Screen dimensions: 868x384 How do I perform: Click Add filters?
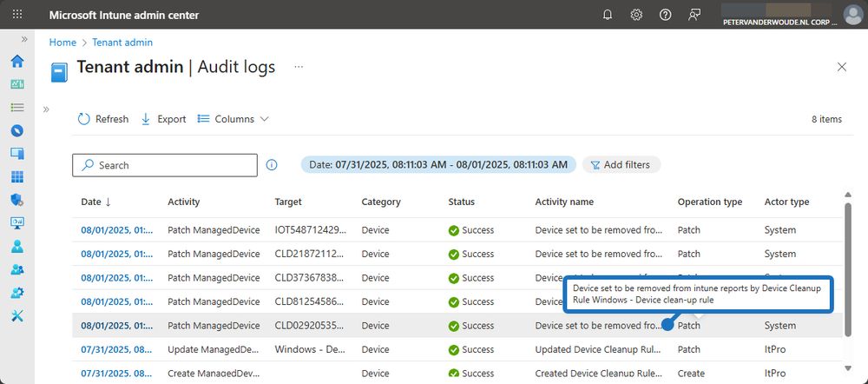(621, 164)
